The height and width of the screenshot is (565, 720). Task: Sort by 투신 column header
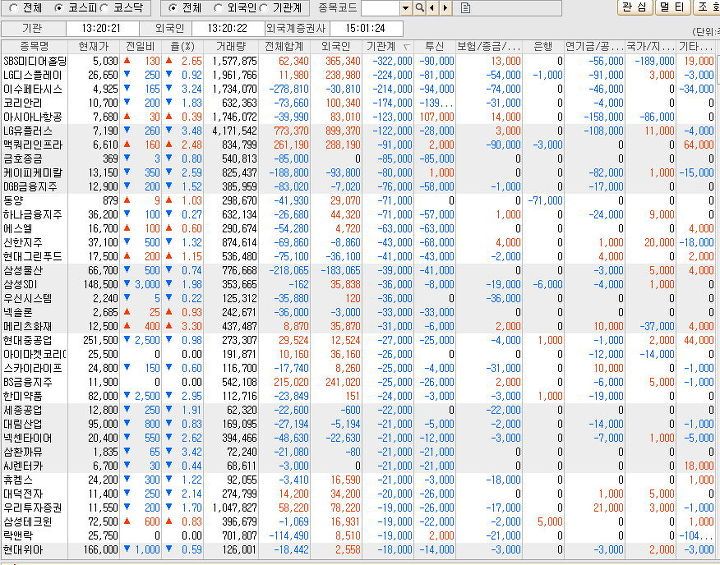click(x=434, y=46)
